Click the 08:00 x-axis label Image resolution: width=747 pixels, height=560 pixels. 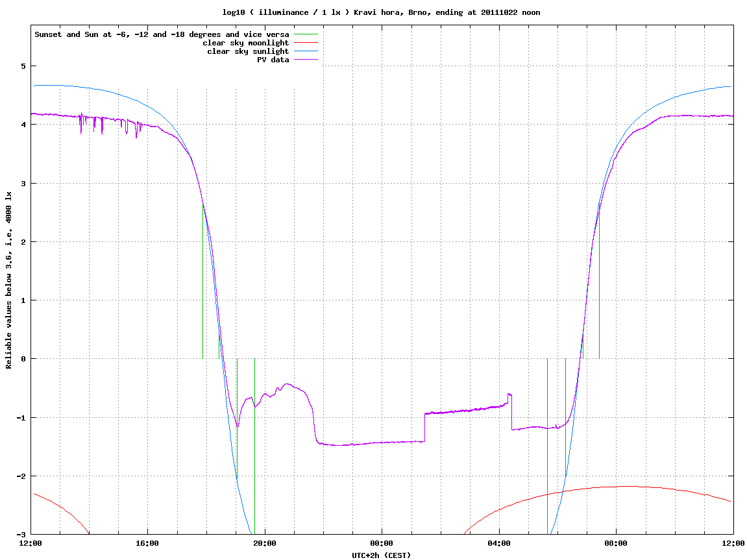[x=617, y=543]
